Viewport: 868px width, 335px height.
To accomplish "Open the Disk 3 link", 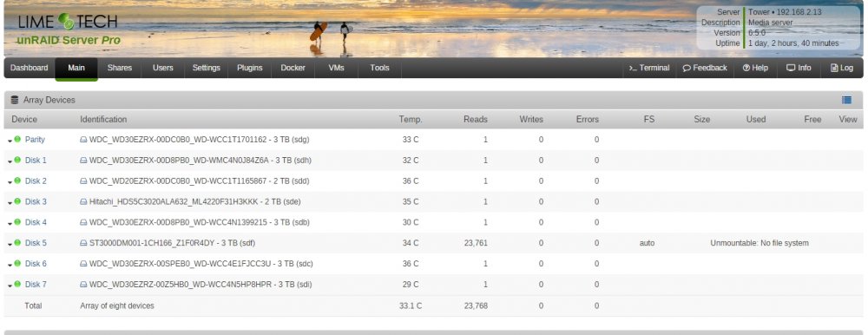I will click(36, 201).
